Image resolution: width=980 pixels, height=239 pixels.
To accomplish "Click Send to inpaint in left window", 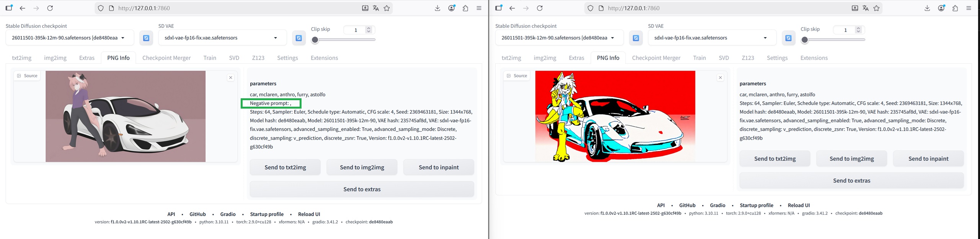I will [439, 167].
